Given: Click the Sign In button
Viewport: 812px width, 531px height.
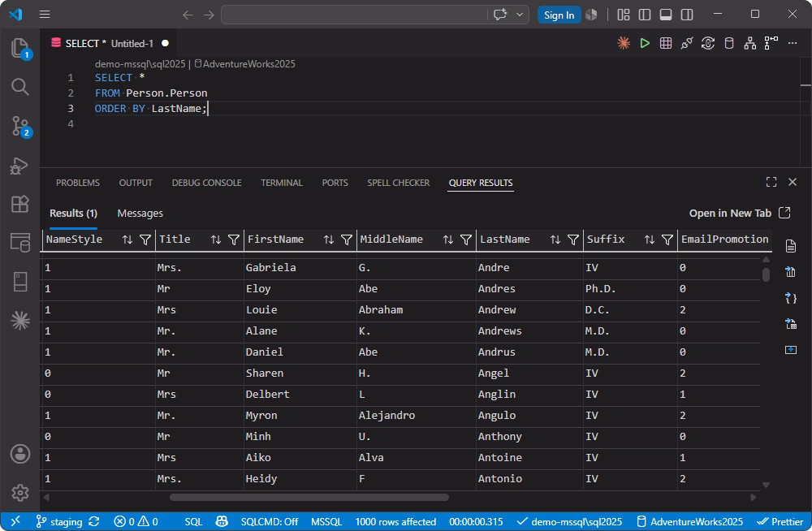Looking at the screenshot, I should tap(559, 15).
